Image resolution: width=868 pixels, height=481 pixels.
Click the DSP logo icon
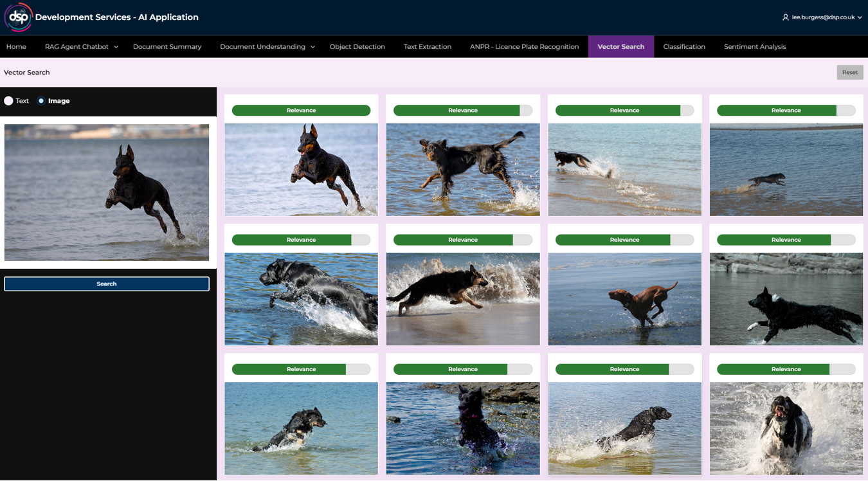(x=18, y=17)
